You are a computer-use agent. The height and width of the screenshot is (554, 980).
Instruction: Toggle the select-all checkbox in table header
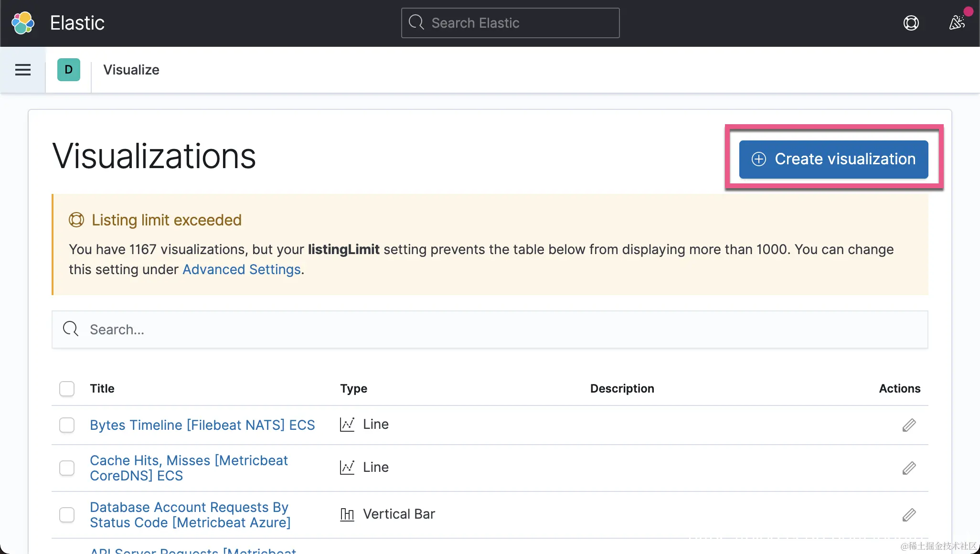67,389
